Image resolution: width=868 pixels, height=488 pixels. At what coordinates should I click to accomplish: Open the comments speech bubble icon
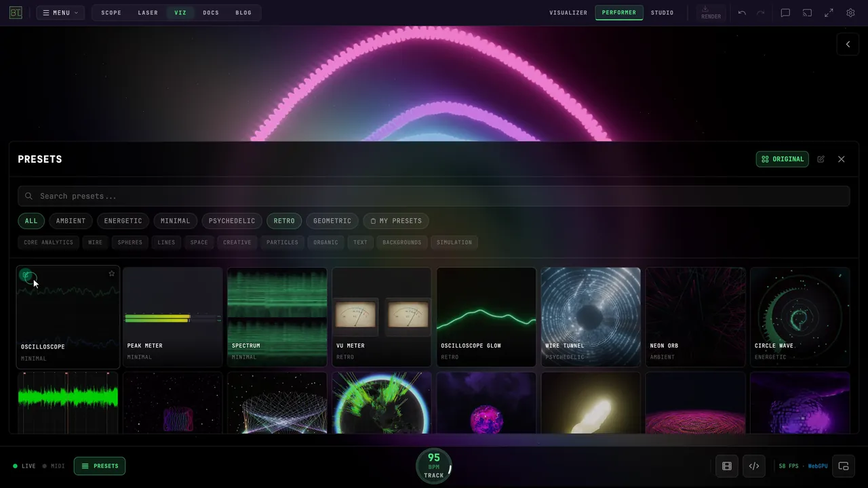coord(785,13)
